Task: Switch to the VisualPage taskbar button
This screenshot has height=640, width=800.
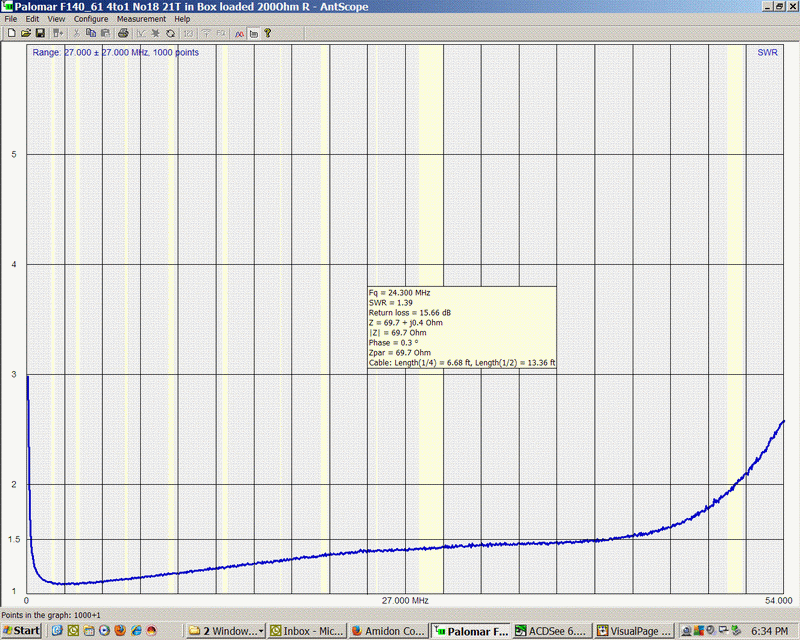Action: tap(634, 631)
